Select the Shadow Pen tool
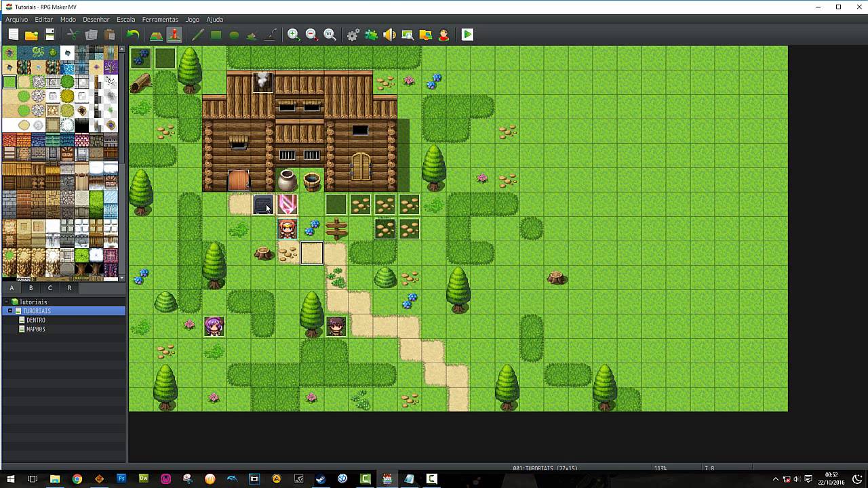868x488 pixels. [x=271, y=35]
